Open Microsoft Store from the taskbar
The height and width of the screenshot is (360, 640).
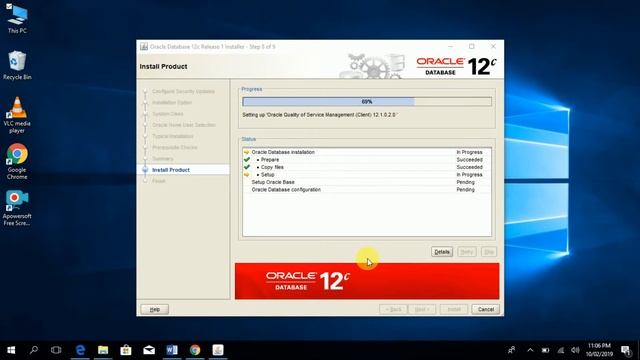[x=126, y=350]
